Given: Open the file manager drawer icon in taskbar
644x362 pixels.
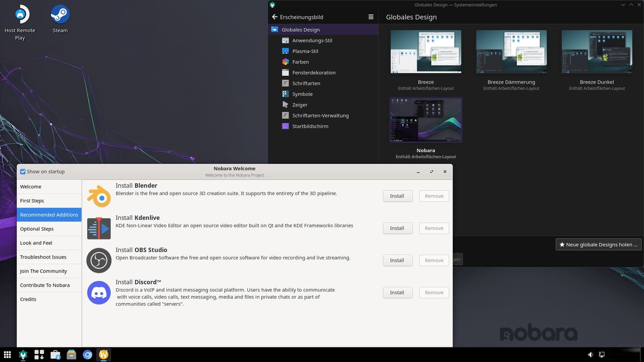Looking at the screenshot, I should 71,355.
